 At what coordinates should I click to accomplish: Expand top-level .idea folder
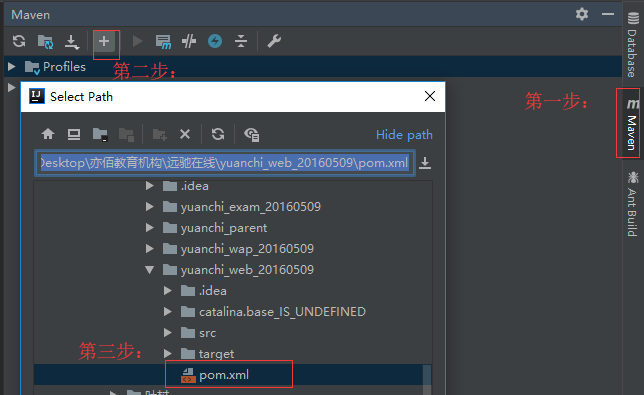coord(150,186)
